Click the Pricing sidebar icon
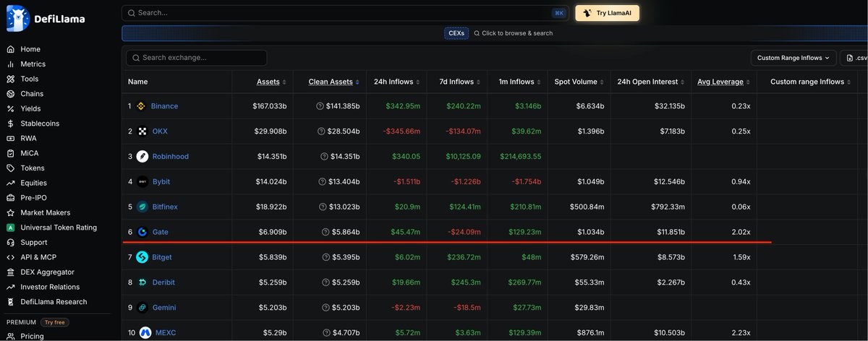868x341 pixels. [x=11, y=336]
